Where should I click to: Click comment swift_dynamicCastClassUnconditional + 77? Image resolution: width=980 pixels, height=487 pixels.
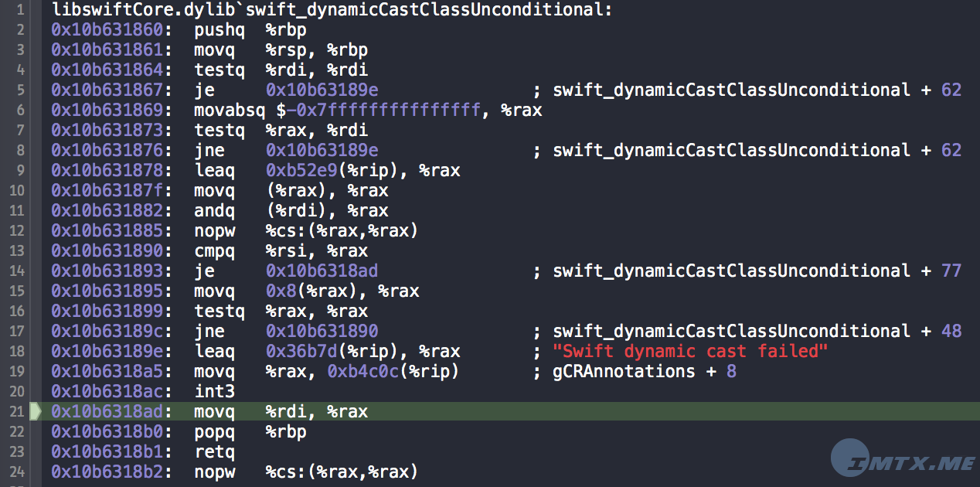tap(757, 271)
